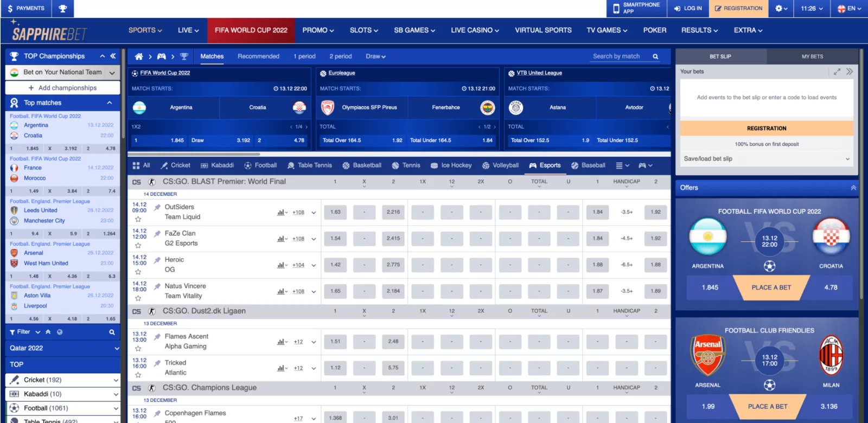Collapse bet slip with double right arrows
Image resolution: width=868 pixels, height=423 pixels.
(x=850, y=72)
